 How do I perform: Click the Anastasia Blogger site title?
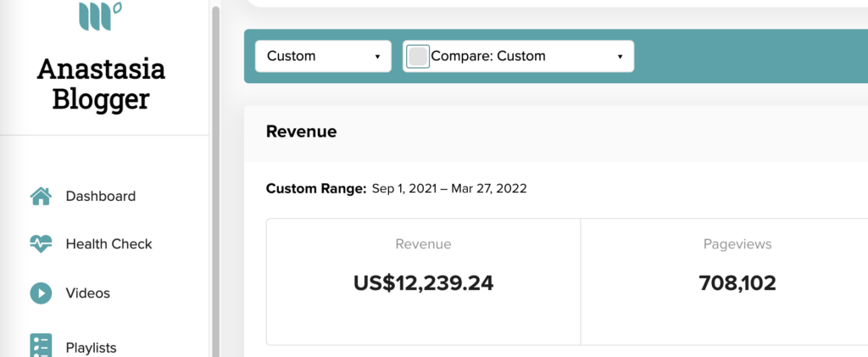coord(101,84)
